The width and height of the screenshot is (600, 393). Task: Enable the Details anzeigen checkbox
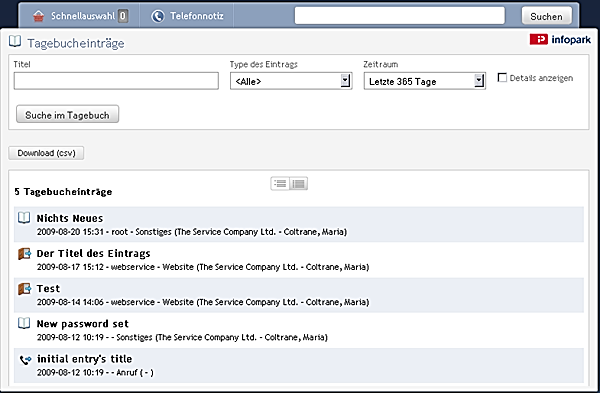(502, 78)
